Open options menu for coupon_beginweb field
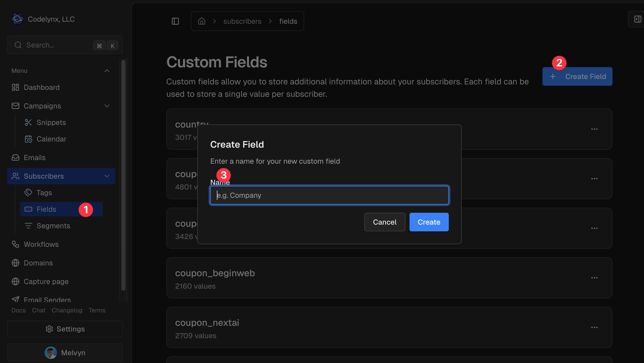 point(594,278)
